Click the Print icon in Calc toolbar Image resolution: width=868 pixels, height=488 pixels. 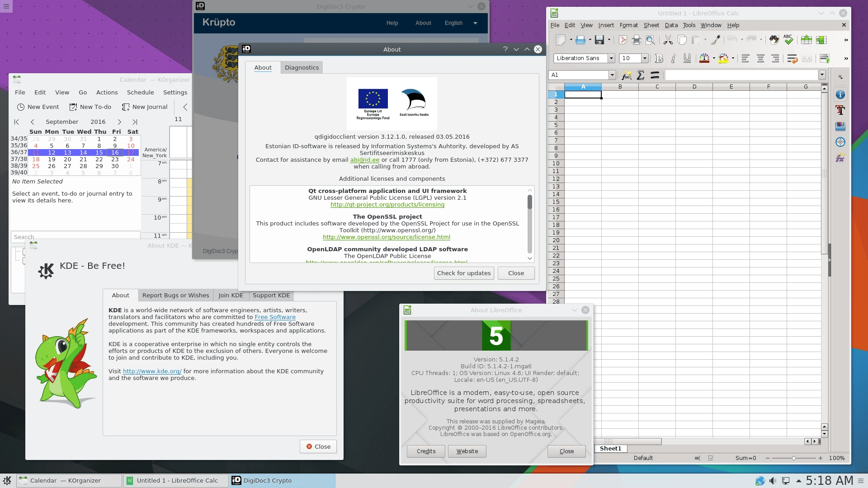point(637,40)
